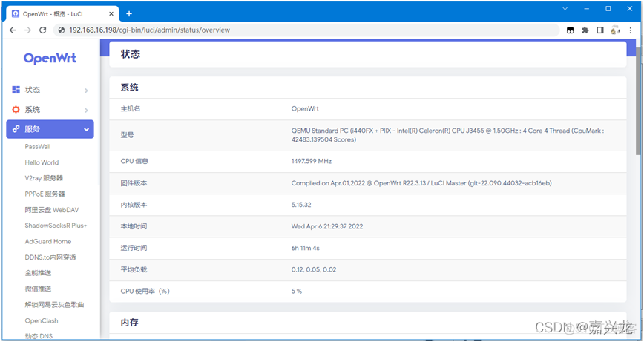Open 全能推送 page
Viewport: 644px width, 342px height.
[x=38, y=273]
